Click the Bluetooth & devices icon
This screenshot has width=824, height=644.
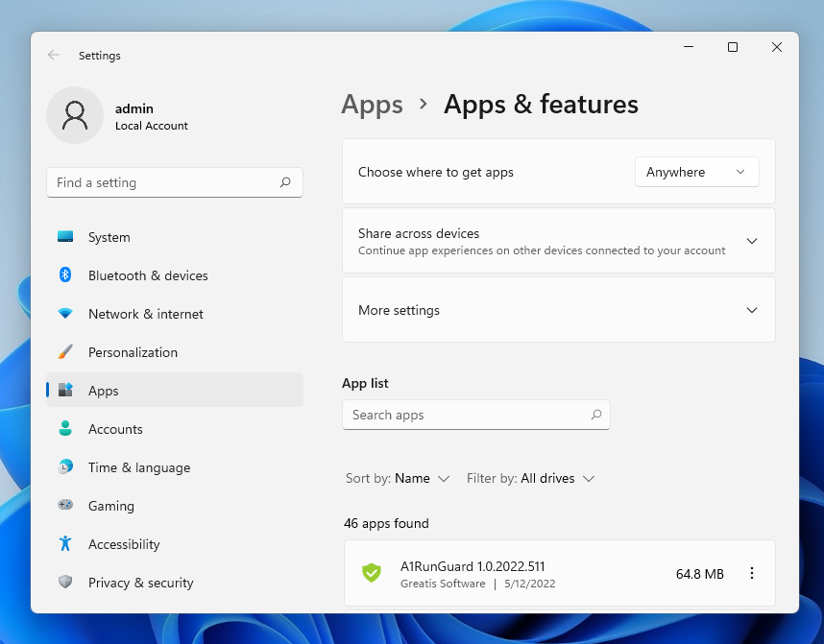[65, 275]
